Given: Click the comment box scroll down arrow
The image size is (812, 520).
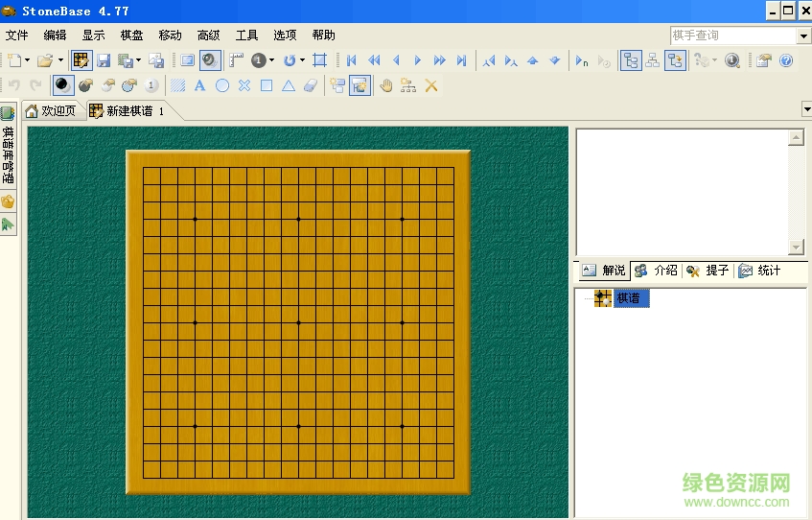Looking at the screenshot, I should click(796, 247).
